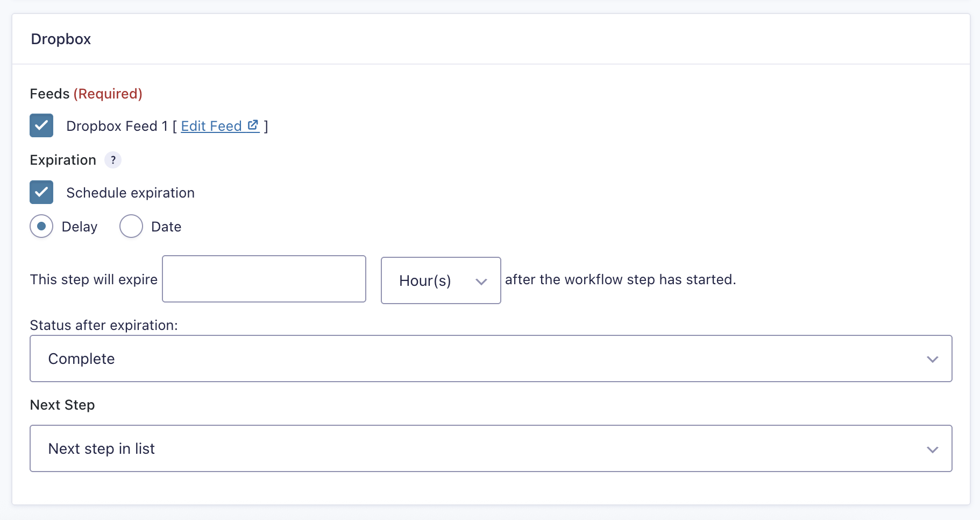Focus the expiration delay input field
980x520 pixels.
pyautogui.click(x=264, y=279)
